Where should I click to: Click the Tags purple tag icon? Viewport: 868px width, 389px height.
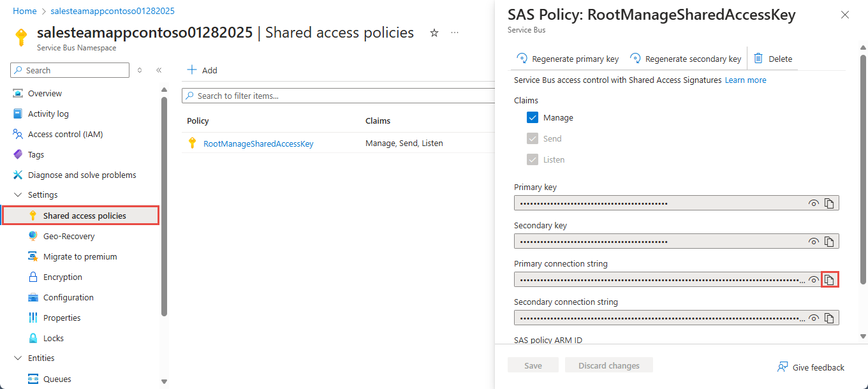pos(18,154)
